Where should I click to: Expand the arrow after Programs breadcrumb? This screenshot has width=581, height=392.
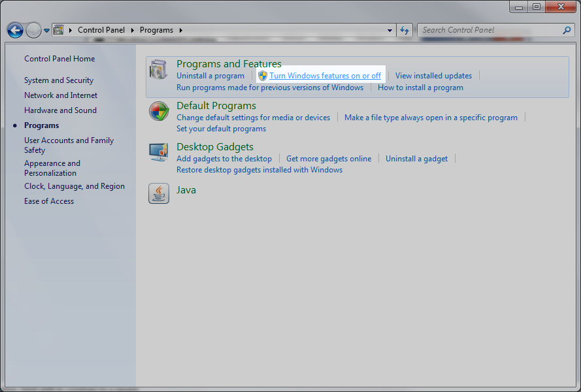[181, 31]
